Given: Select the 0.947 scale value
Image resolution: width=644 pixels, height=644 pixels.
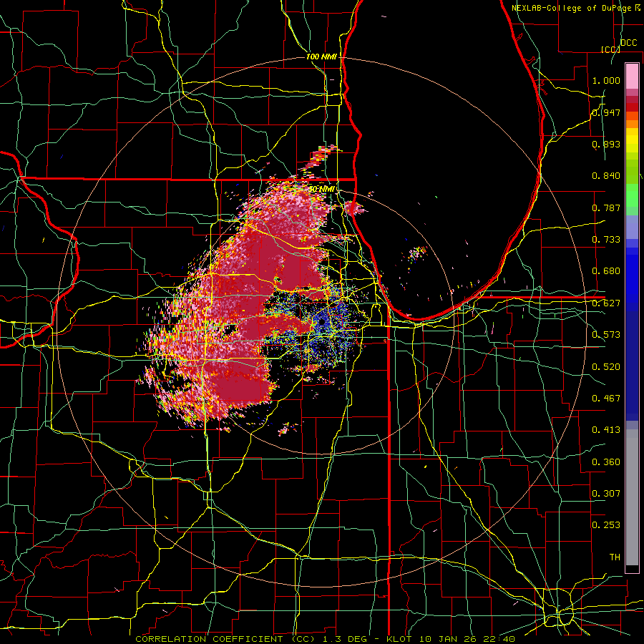Looking at the screenshot, I should tap(606, 112).
